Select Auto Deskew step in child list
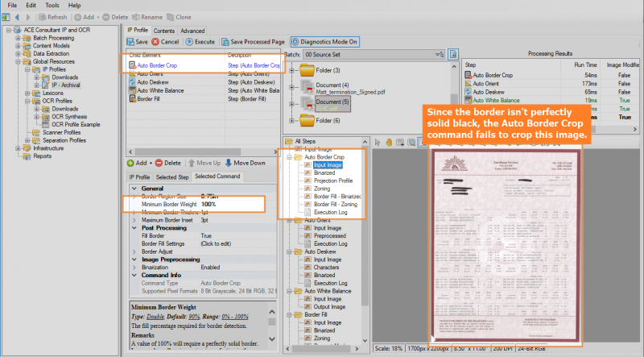The height and width of the screenshot is (357, 644). [x=153, y=82]
